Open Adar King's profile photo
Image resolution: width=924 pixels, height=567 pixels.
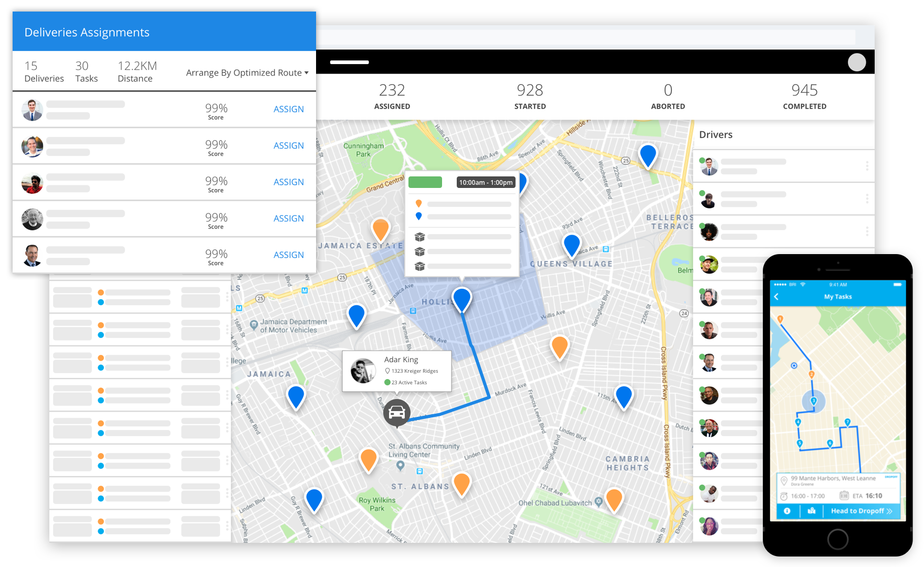coord(363,371)
